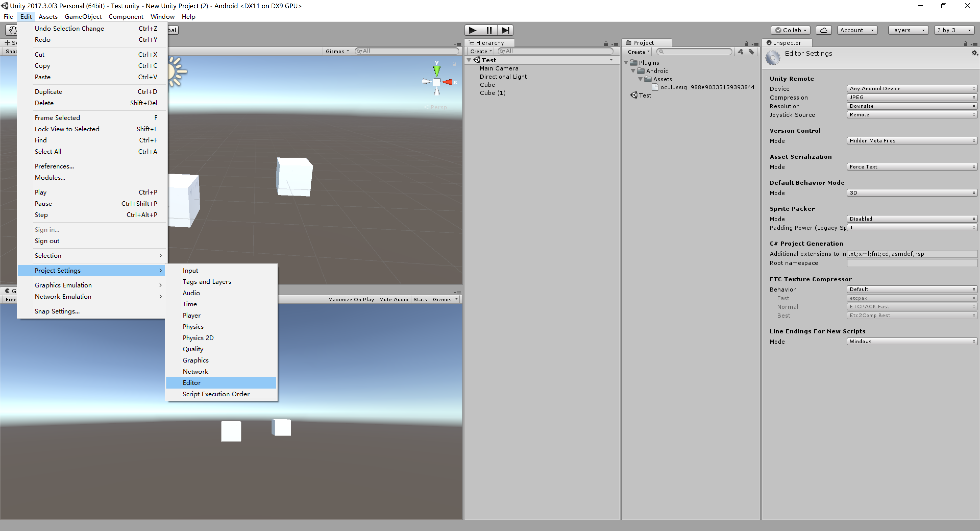Screen dimensions: 980x531
Task: Click the Step frame icon
Action: (505, 30)
